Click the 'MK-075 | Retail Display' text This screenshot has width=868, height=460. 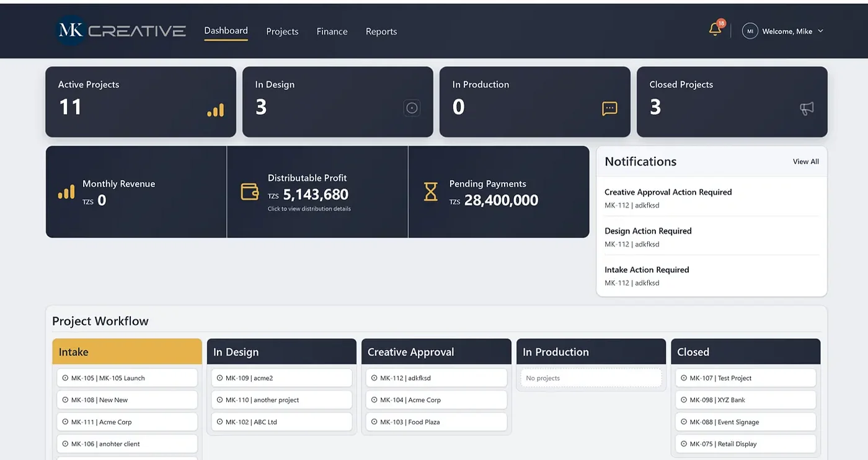723,444
